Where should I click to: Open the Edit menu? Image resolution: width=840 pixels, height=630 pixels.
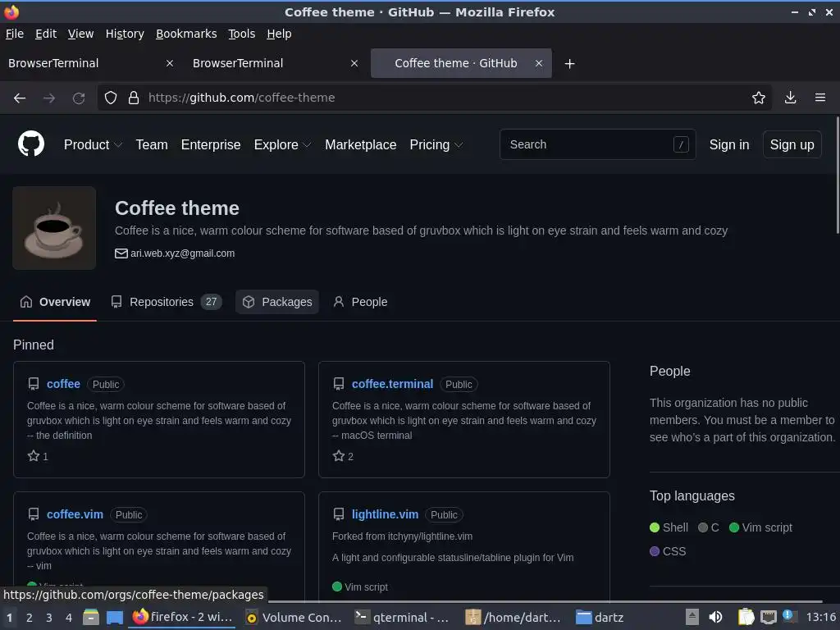[x=46, y=34]
